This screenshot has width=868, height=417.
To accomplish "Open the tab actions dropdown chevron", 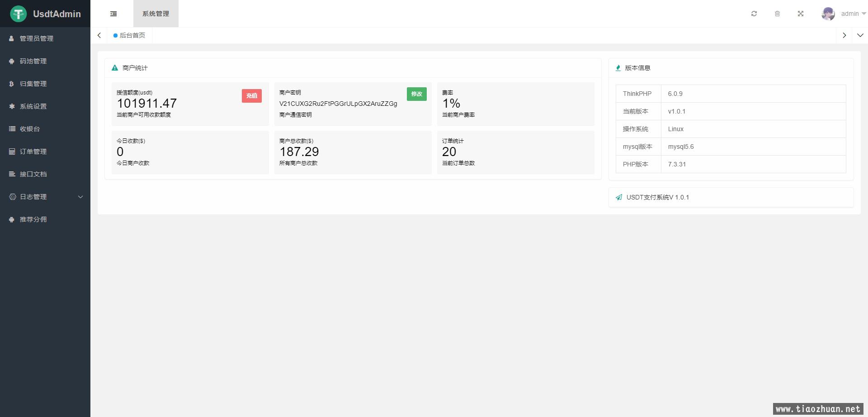I will 860,35.
